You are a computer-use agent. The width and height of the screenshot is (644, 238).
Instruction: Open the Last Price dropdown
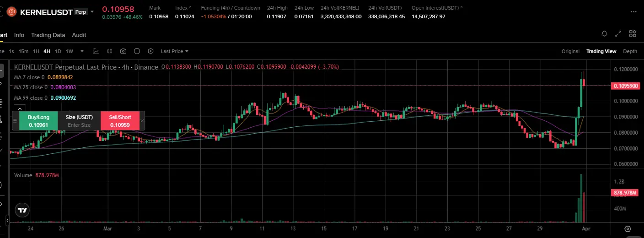coord(174,51)
